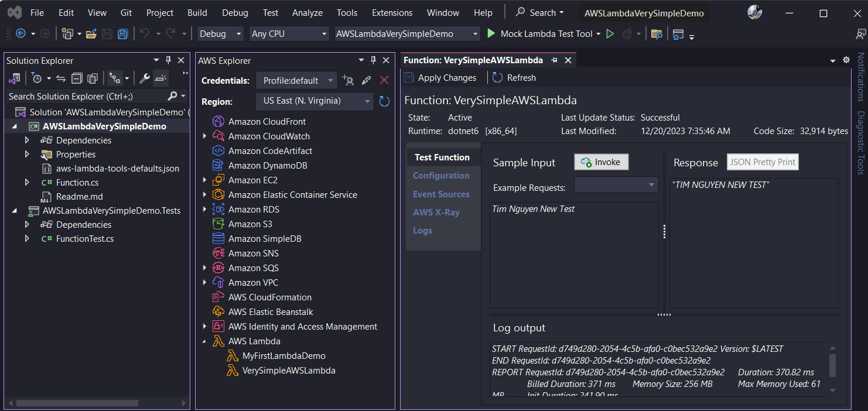Click inside the Sample Input text box
This screenshot has width=868, height=411.
(x=574, y=255)
